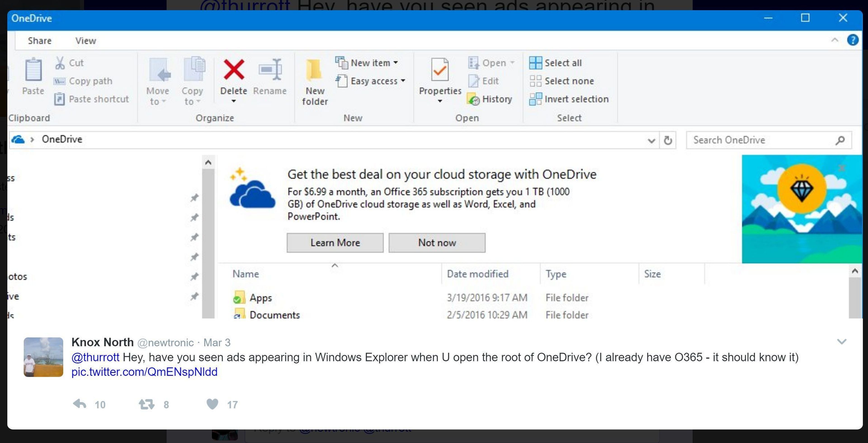This screenshot has width=868, height=443.
Task: Click the search magnifier icon
Action: click(x=840, y=140)
